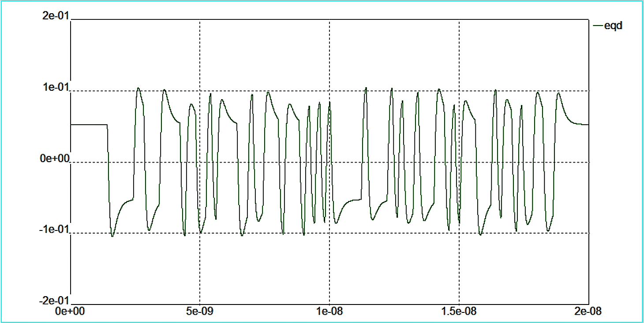This screenshot has height=323, width=644.
Task: Click the green eqd legend line swatch
Action: tap(598, 26)
